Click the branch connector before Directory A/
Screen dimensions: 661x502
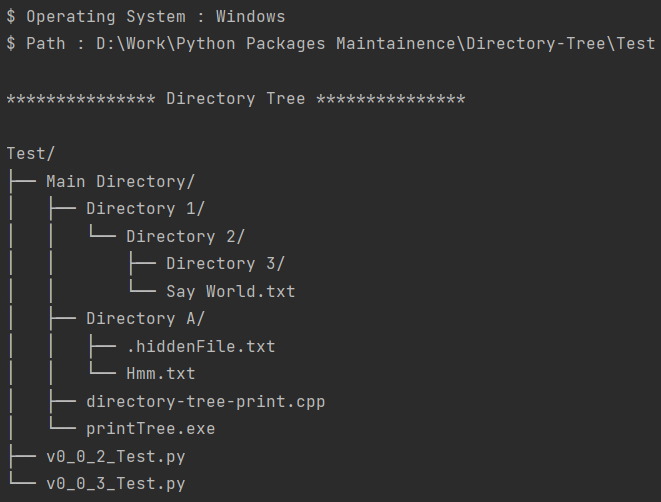click(x=62, y=319)
